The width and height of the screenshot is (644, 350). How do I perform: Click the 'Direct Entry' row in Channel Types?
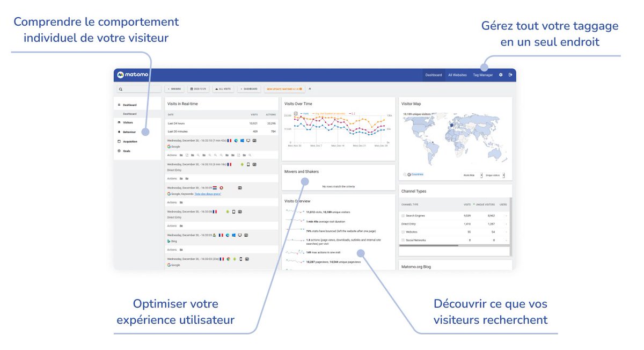coord(454,224)
